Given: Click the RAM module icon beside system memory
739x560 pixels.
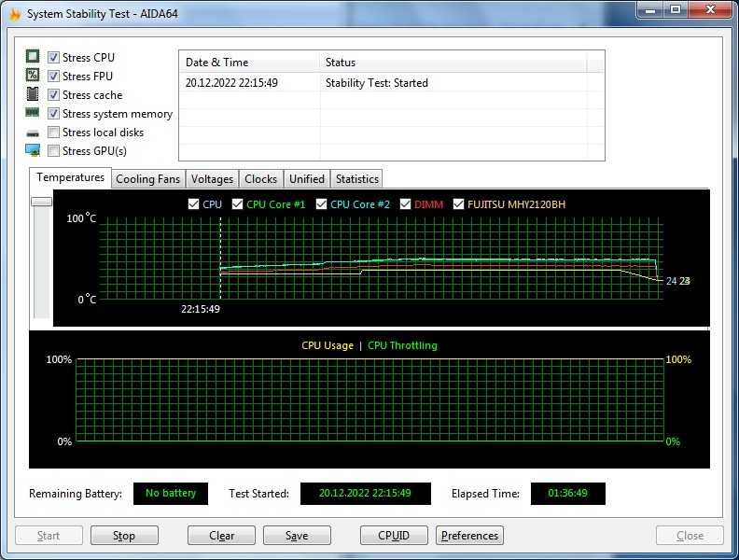Looking at the screenshot, I should (33, 113).
